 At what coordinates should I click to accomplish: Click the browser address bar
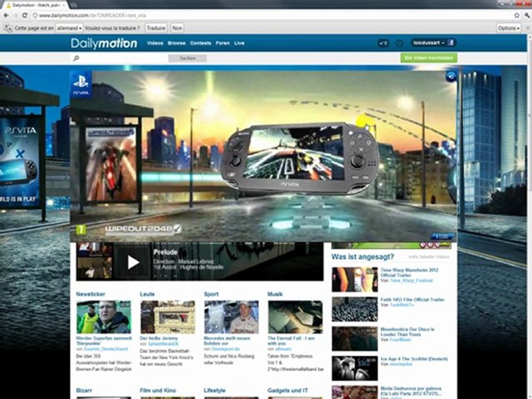coord(272,16)
